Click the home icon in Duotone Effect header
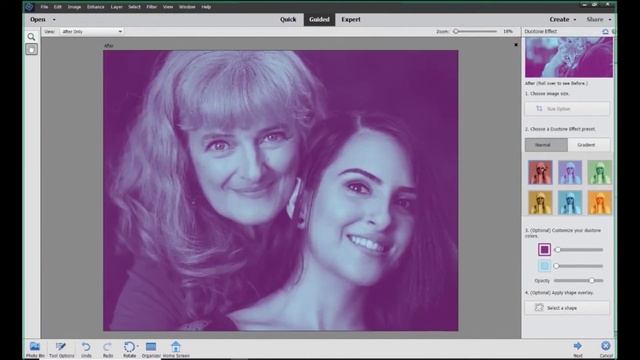This screenshot has height=360, width=640. click(x=605, y=31)
